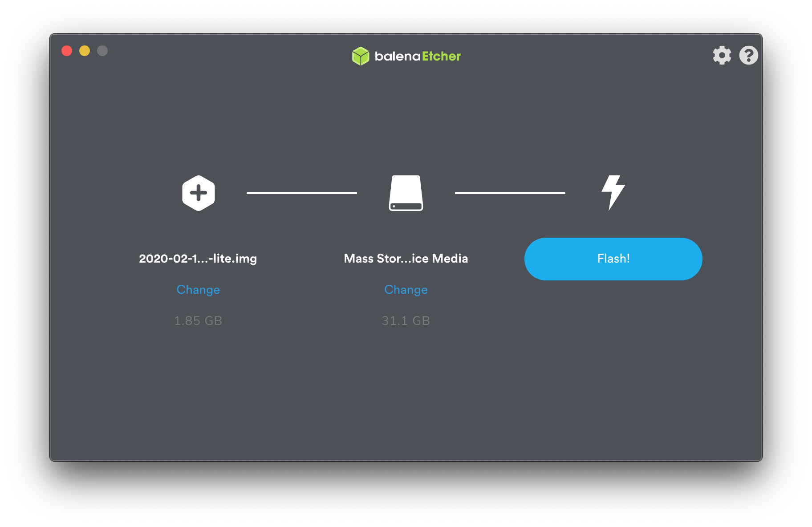Click the 2020-02-1...-lite.img filename

(198, 259)
